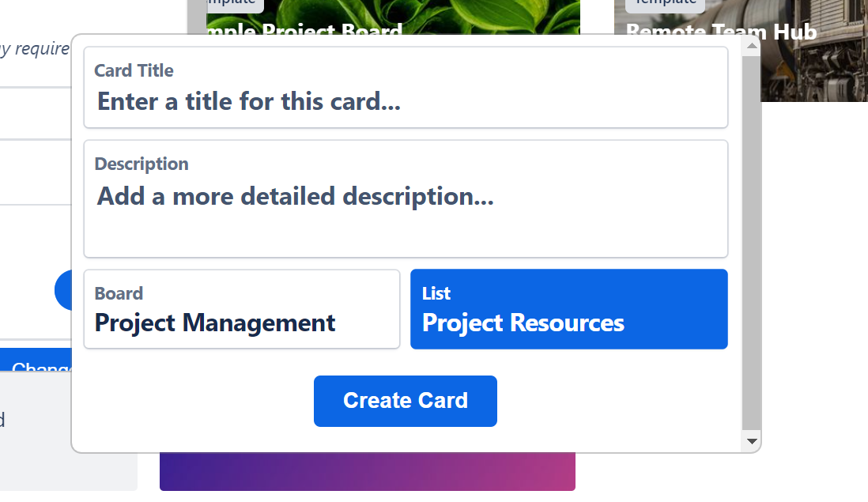Click the scrollbar up arrow

(751, 45)
